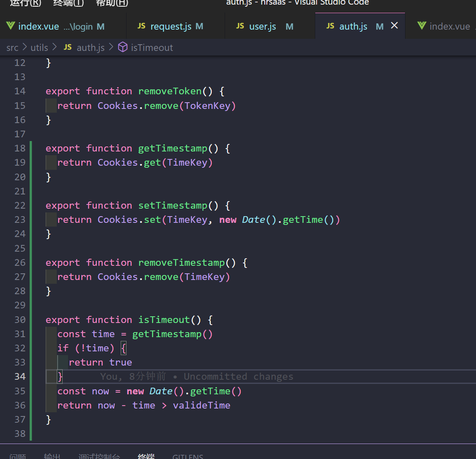Image resolution: width=476 pixels, height=459 pixels.
Task: Open the 帮助(H) menu
Action: point(112,3)
